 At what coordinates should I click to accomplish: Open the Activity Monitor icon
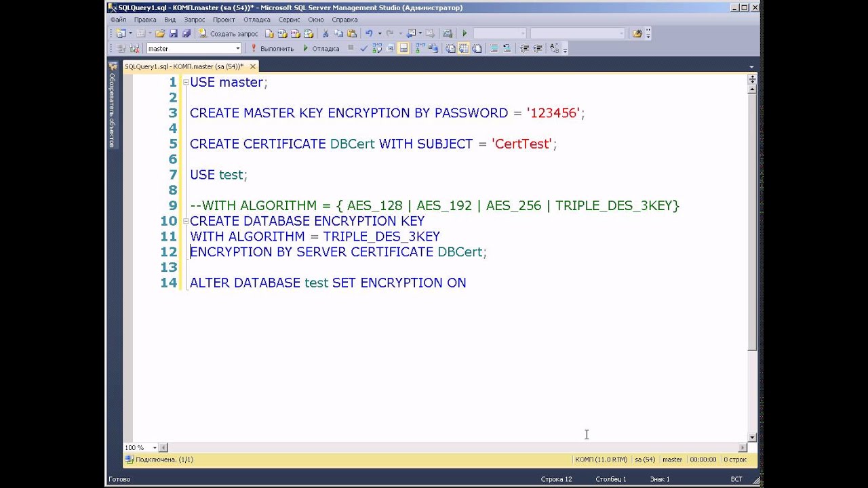[447, 33]
